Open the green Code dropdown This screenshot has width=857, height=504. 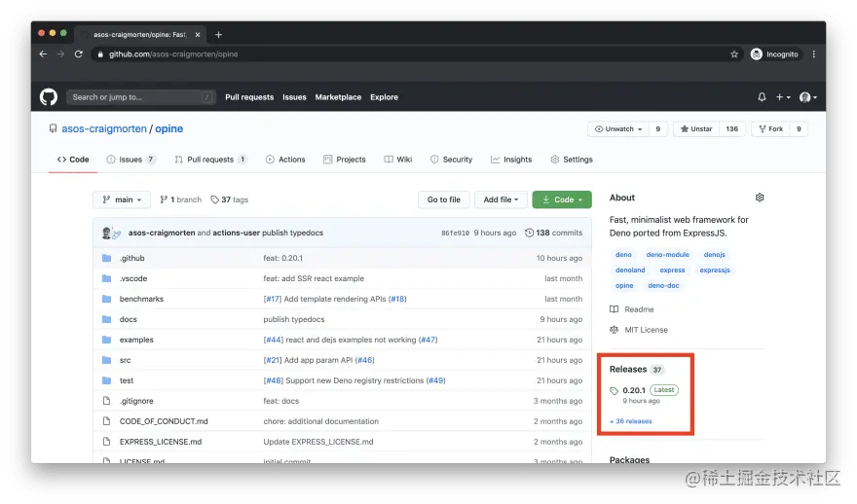point(562,199)
